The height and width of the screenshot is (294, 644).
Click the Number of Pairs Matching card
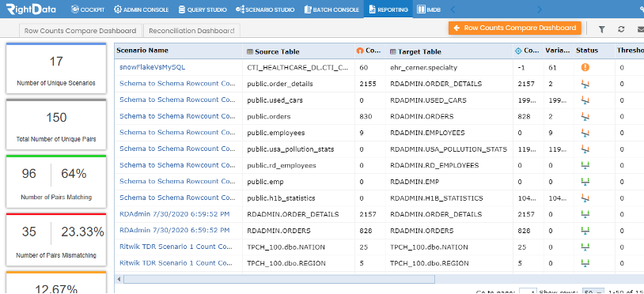click(x=56, y=181)
